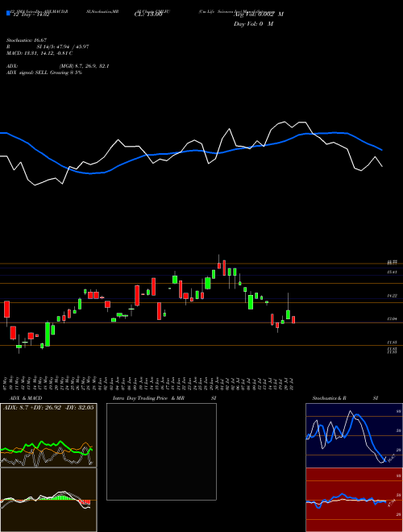
Task: Click 'ADX: 8.7 +DY: 26.92 -DY: 32.05' header
Action: pos(48,407)
